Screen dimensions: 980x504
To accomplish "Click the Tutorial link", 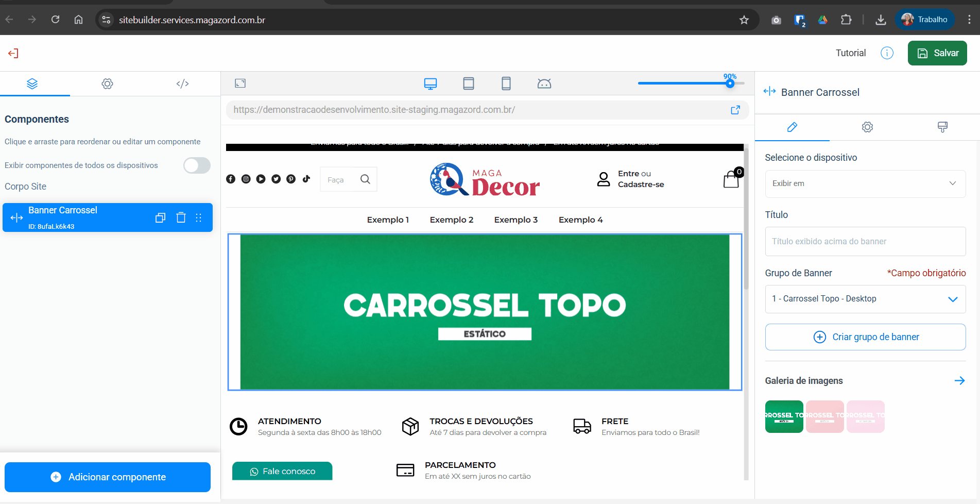I will tap(851, 53).
